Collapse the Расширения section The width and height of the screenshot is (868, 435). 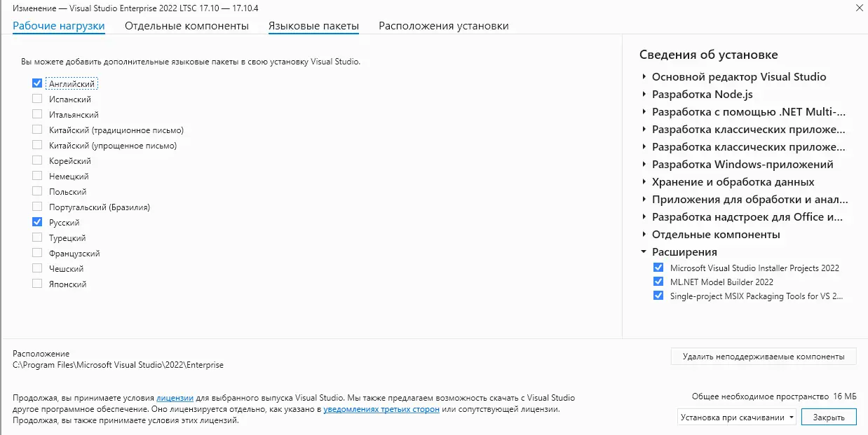tap(644, 252)
